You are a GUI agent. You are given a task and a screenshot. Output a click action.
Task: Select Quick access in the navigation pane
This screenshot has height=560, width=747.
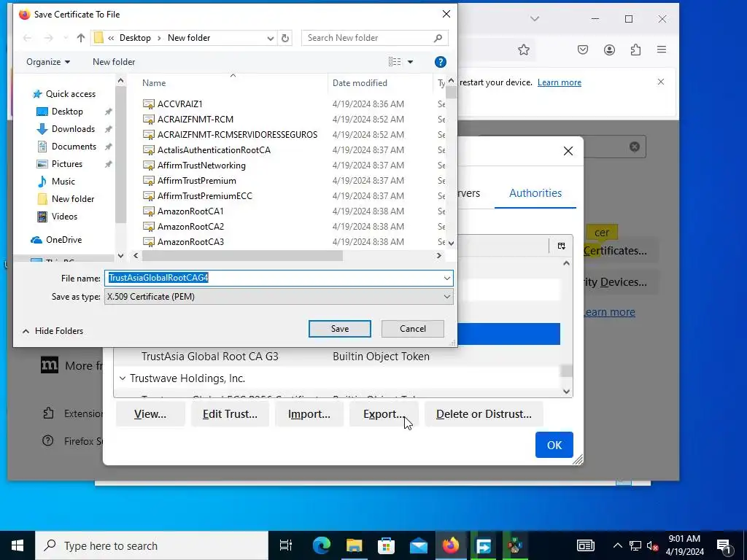(71, 94)
